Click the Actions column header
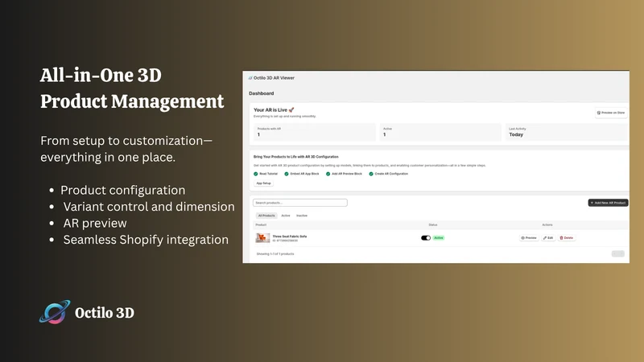The image size is (644, 362). pos(547,225)
